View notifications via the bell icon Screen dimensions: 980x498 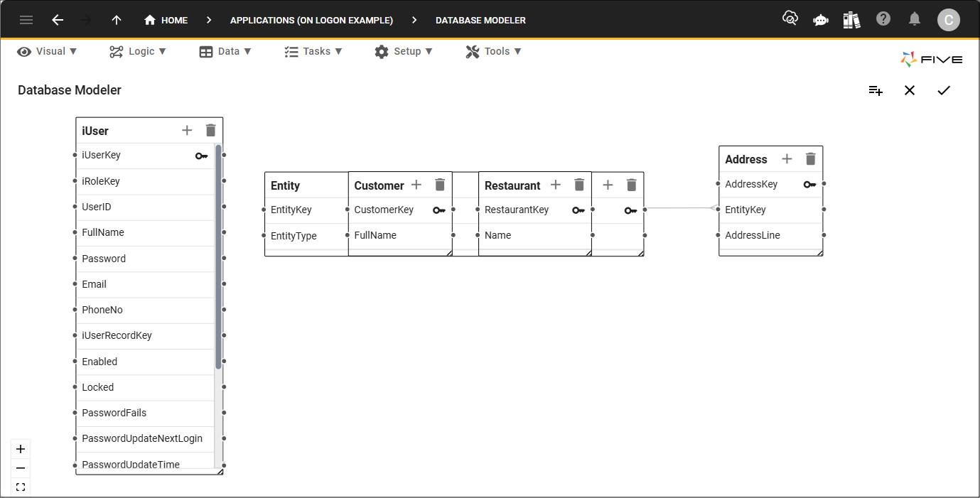pyautogui.click(x=915, y=19)
